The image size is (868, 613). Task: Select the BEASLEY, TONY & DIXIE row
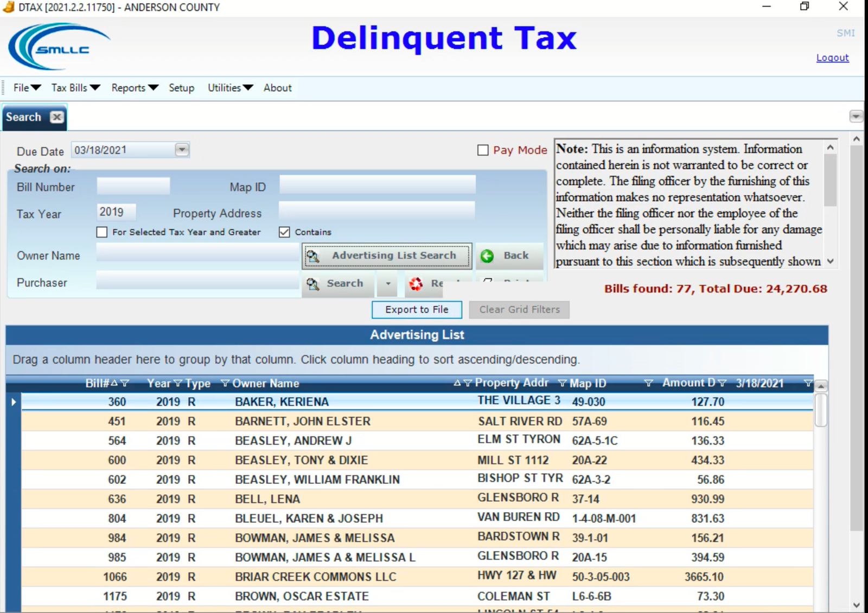pos(417,461)
